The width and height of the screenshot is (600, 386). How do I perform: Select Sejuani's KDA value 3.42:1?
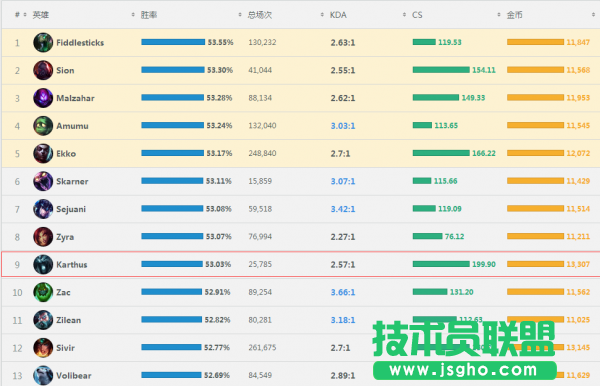tap(343, 209)
